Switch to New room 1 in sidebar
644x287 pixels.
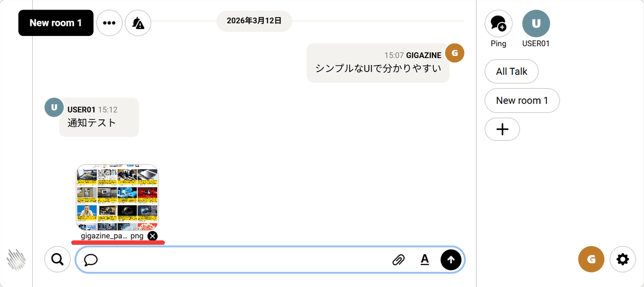522,101
